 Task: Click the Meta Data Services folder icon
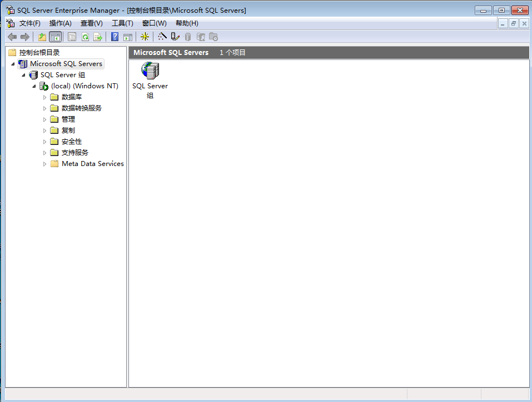54,164
